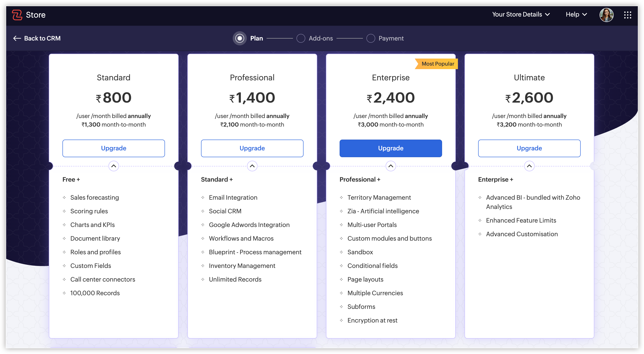
Task: Collapse Ultimate plan features chevron
Action: point(529,166)
